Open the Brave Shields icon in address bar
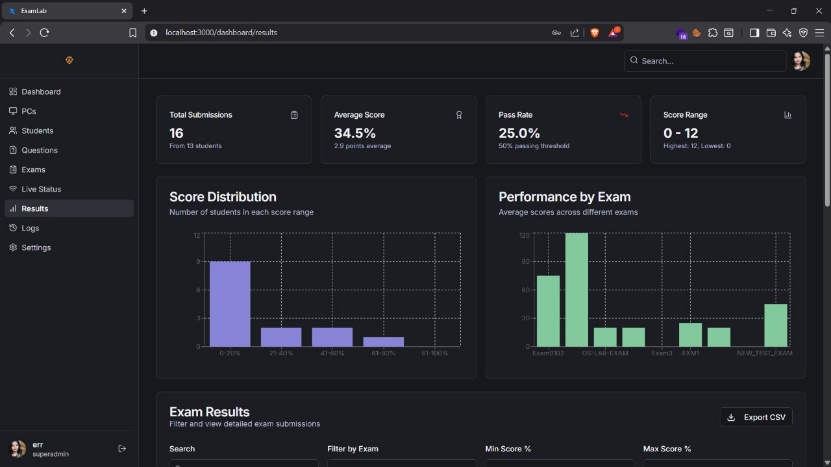831x467 pixels. pos(594,32)
